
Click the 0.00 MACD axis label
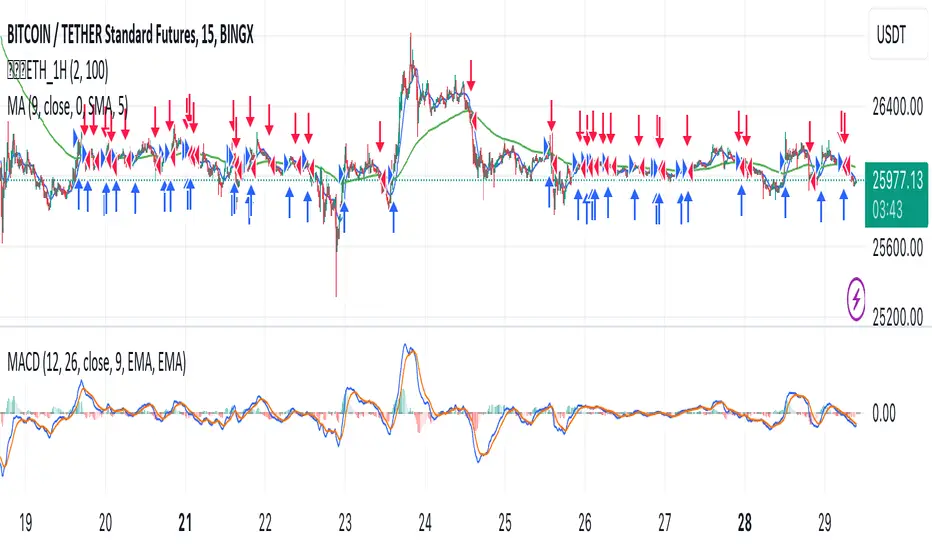coord(884,413)
